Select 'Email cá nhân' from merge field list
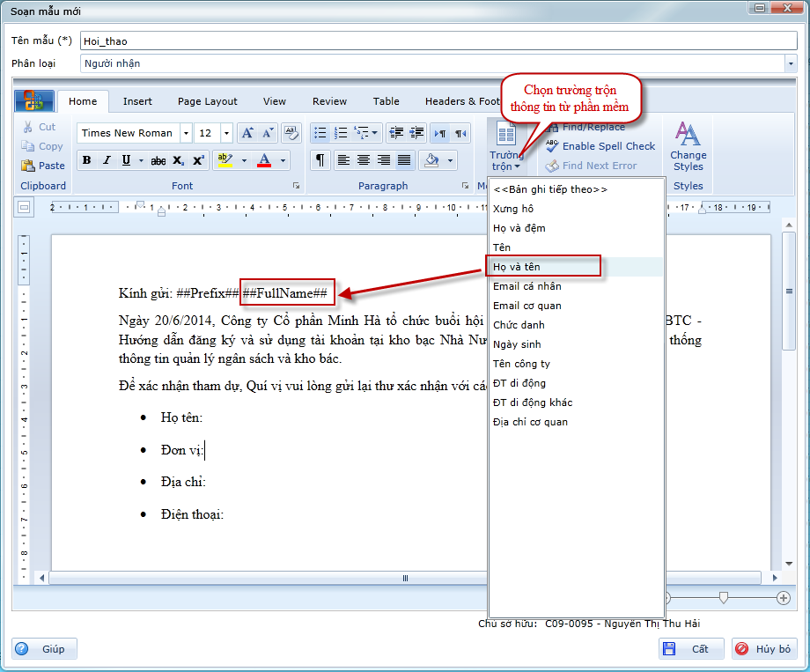The width and height of the screenshot is (810, 672). point(526,286)
